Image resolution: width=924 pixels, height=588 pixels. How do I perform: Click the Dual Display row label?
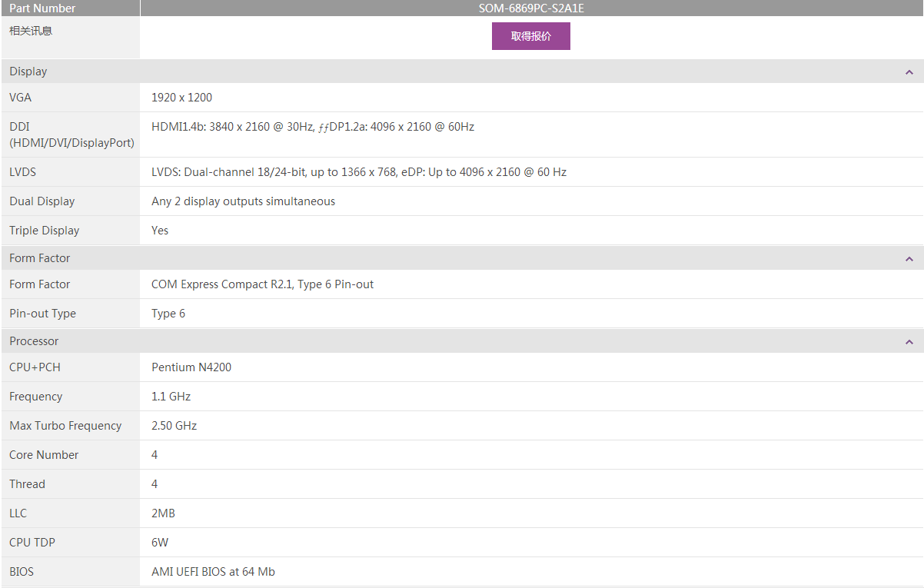42,201
